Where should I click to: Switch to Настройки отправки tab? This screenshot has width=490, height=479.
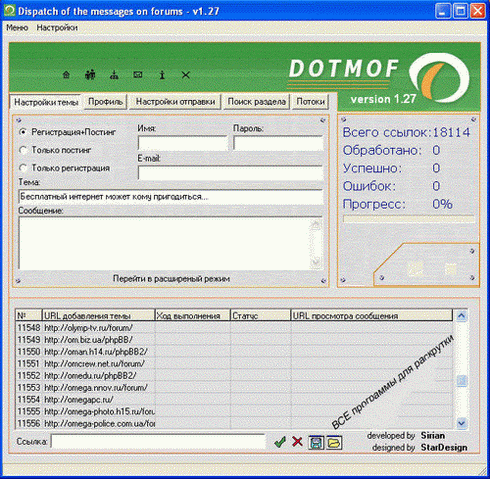(x=175, y=102)
